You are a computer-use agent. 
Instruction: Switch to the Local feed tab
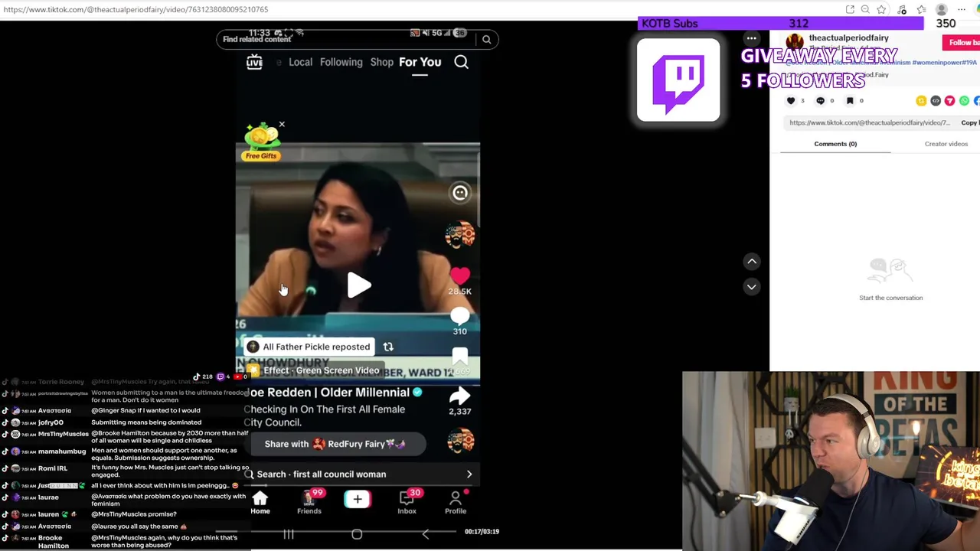(300, 62)
